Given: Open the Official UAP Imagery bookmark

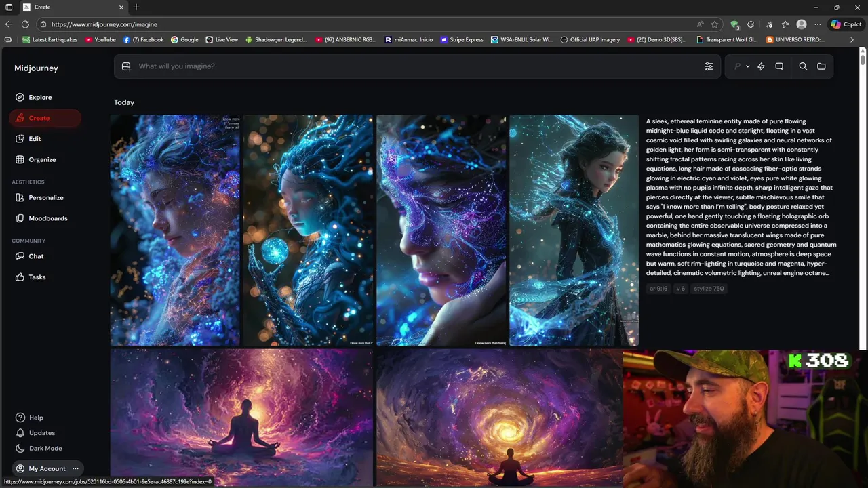Looking at the screenshot, I should pos(590,40).
